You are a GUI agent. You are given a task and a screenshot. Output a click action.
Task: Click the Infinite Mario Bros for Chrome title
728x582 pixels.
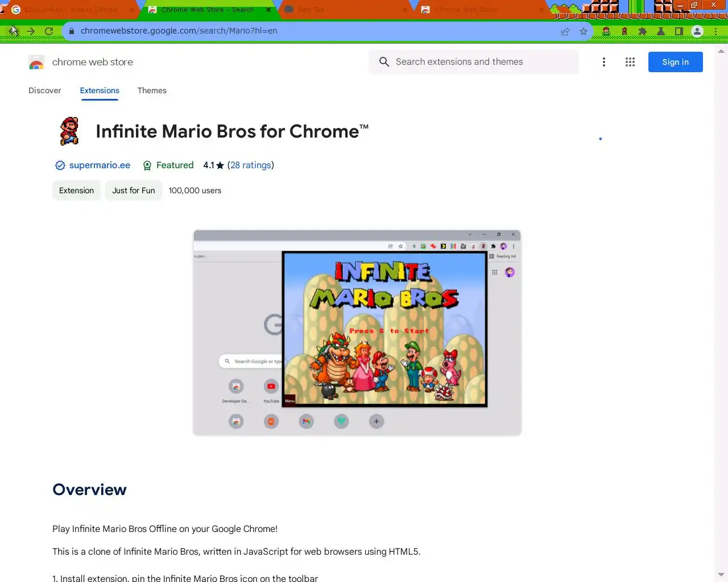pos(232,132)
